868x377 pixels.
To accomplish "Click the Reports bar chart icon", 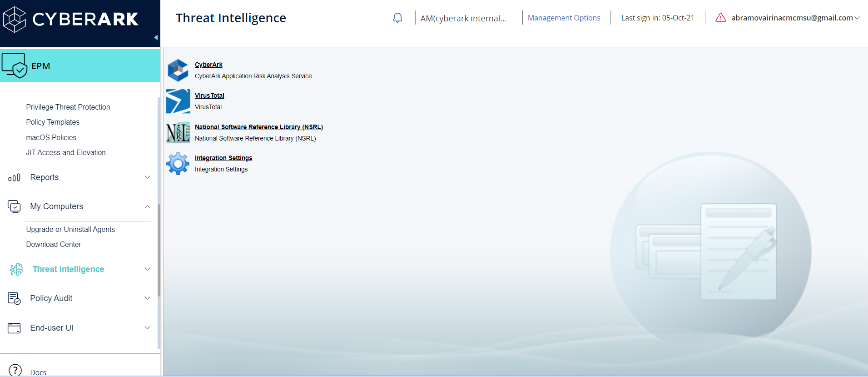I will coord(14,177).
